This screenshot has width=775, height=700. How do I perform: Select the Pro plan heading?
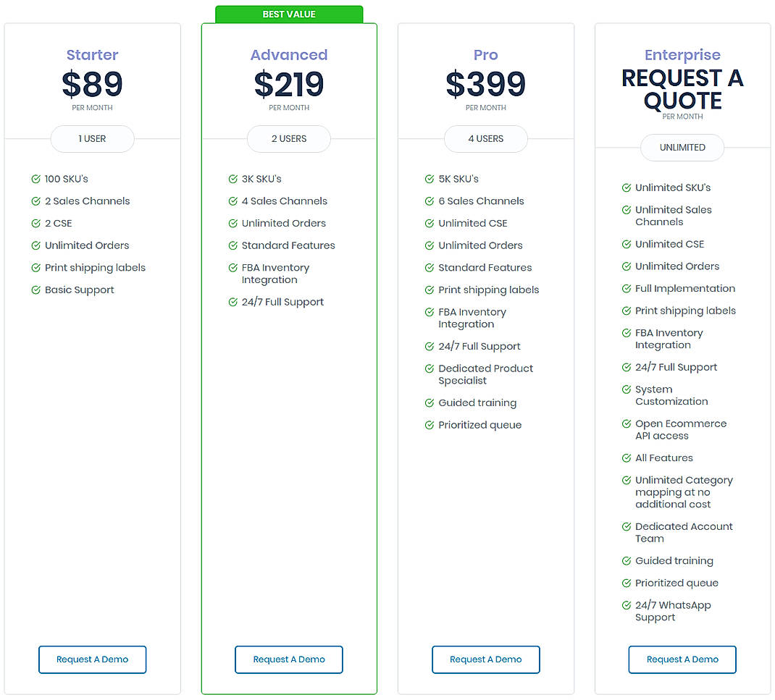click(485, 54)
